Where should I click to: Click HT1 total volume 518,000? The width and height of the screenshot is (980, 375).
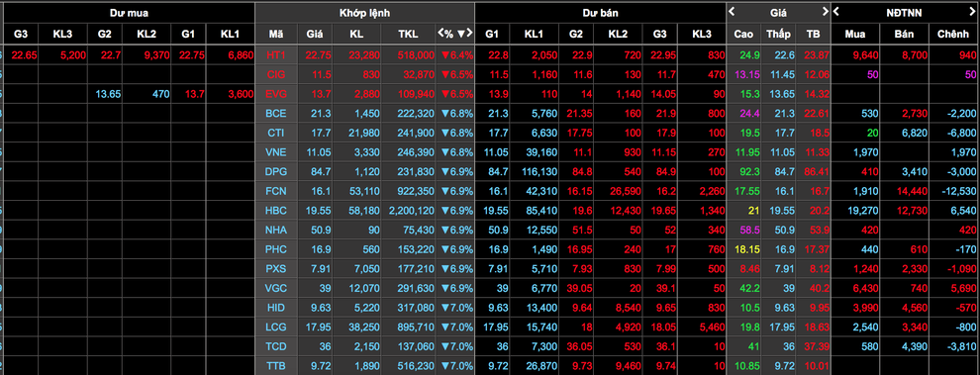coord(415,55)
